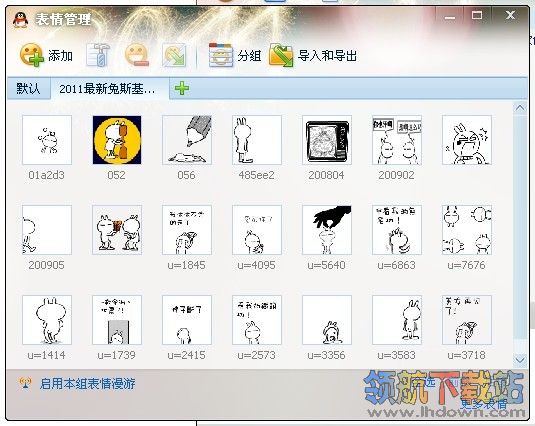This screenshot has height=426, width=535.
Task: Click the label text 052
Action: coord(117,175)
